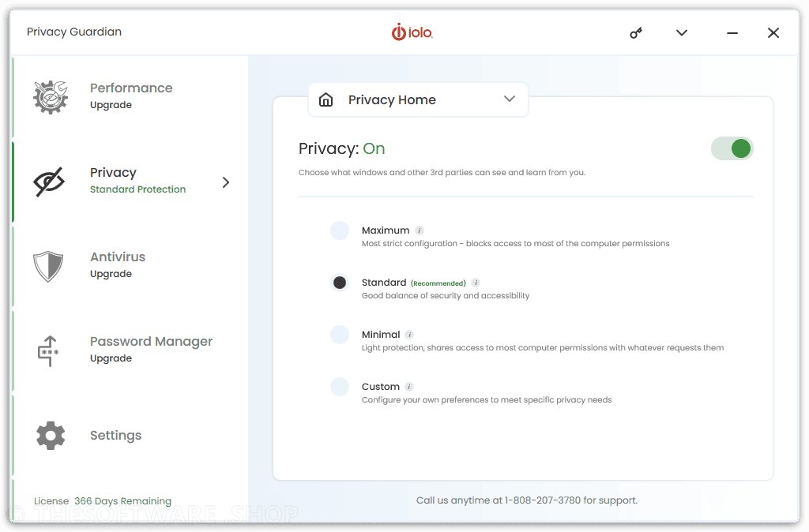This screenshot has width=809, height=532.
Task: Open the Password Manager section
Action: [130, 350]
